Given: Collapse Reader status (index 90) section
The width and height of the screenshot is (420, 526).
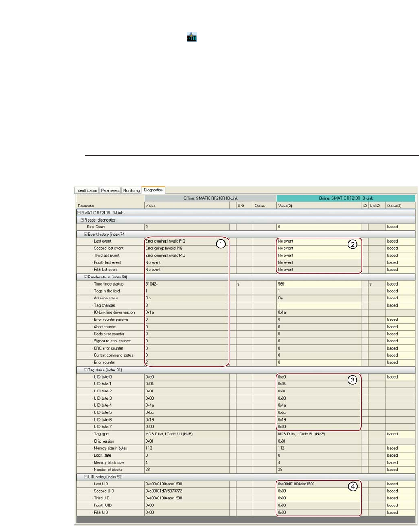Looking at the screenshot, I should pyautogui.click(x=85, y=277).
